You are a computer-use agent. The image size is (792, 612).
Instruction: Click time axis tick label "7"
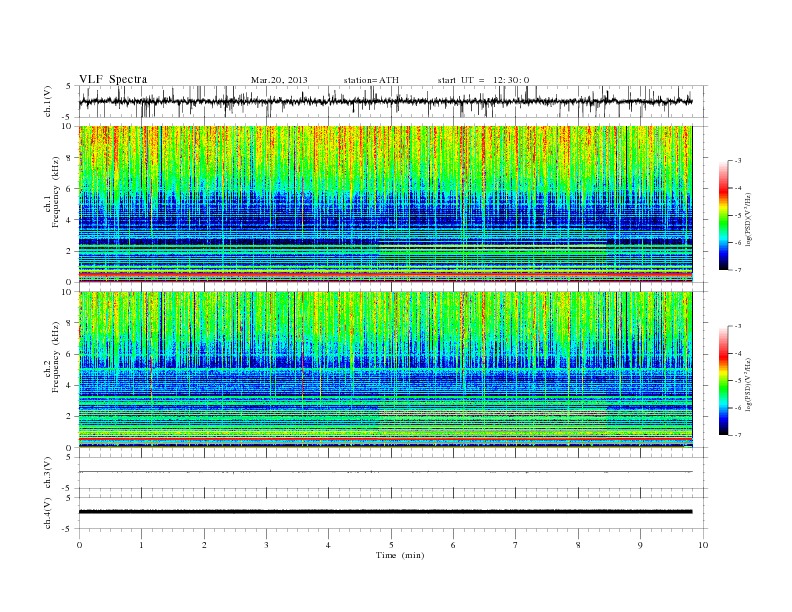[x=516, y=545]
